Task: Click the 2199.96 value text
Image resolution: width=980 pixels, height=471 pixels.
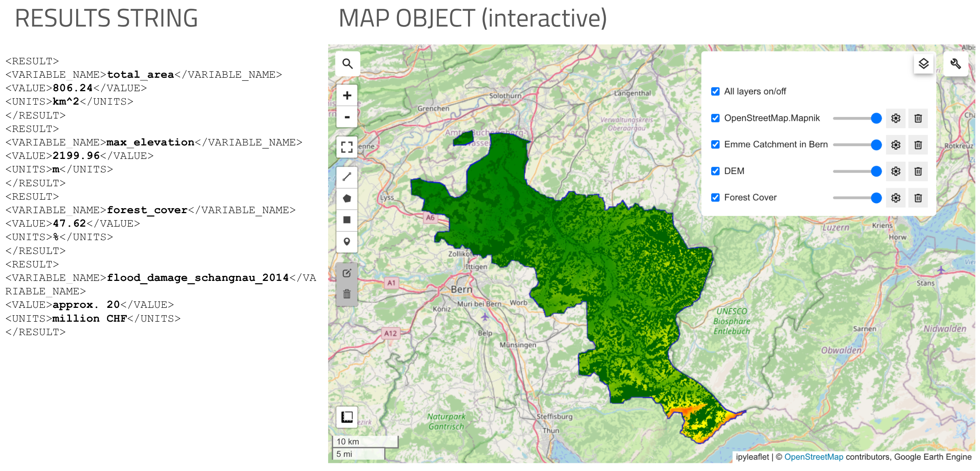Action: coord(76,156)
